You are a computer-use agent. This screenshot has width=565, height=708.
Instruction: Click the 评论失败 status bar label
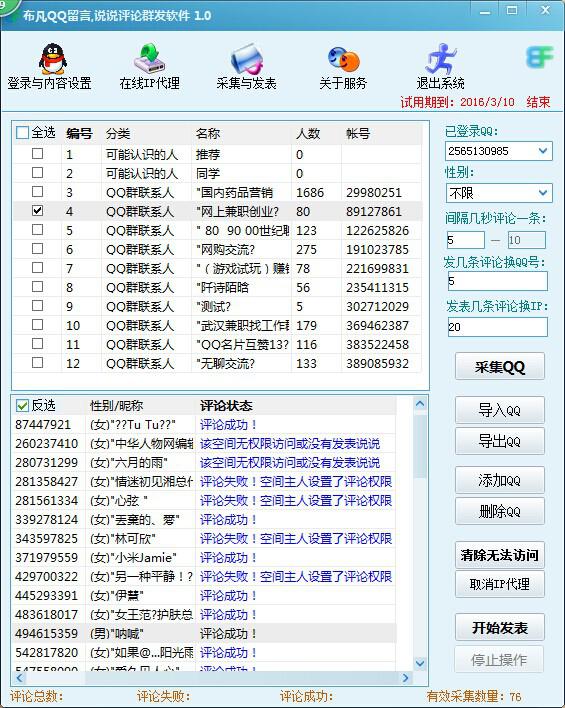click(x=163, y=696)
